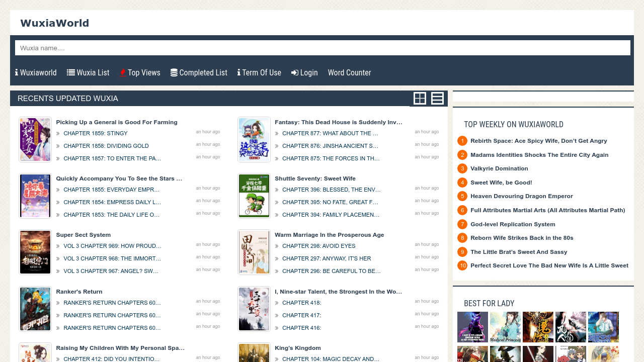Switch to grid view layout icon
The height and width of the screenshot is (362, 644).
pos(420,98)
